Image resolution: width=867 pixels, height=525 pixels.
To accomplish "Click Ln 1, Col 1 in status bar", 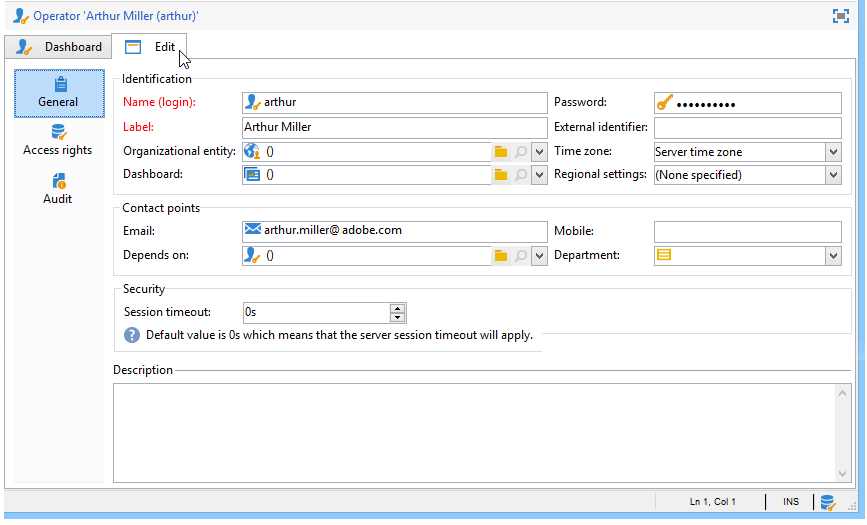I will coord(712,502).
